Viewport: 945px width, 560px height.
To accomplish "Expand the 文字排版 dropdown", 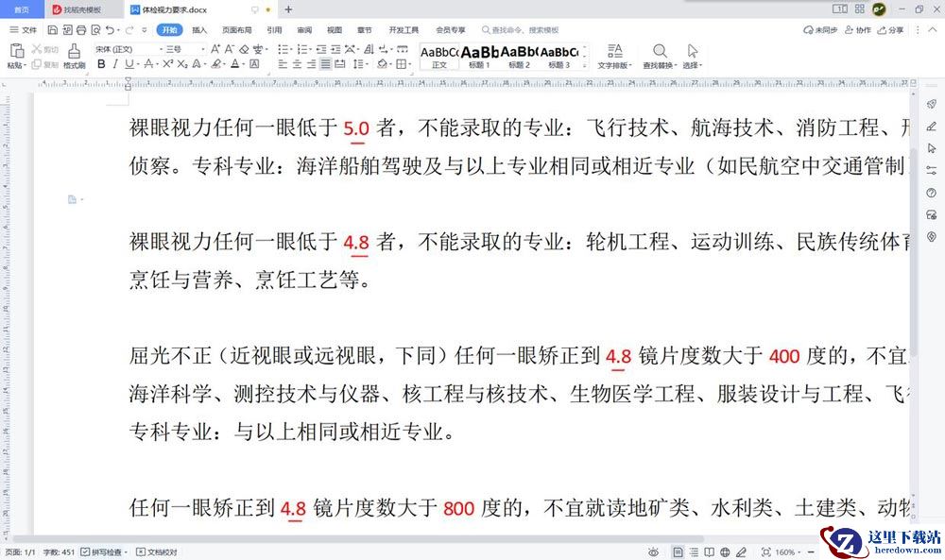I will coord(614,65).
